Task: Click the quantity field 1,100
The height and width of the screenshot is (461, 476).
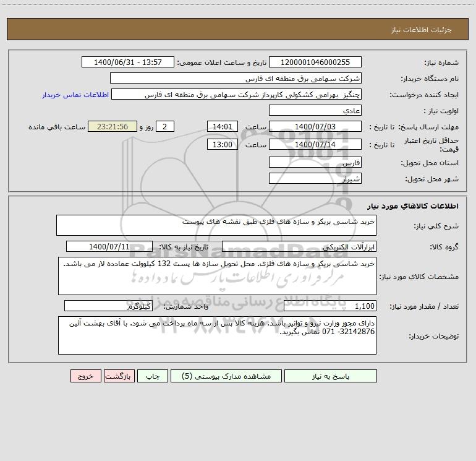Action: (330, 306)
